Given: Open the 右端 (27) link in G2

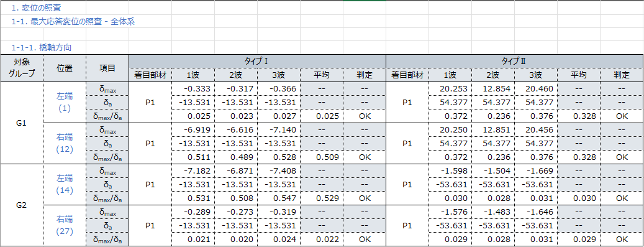Looking at the screenshot, I should click(65, 226).
